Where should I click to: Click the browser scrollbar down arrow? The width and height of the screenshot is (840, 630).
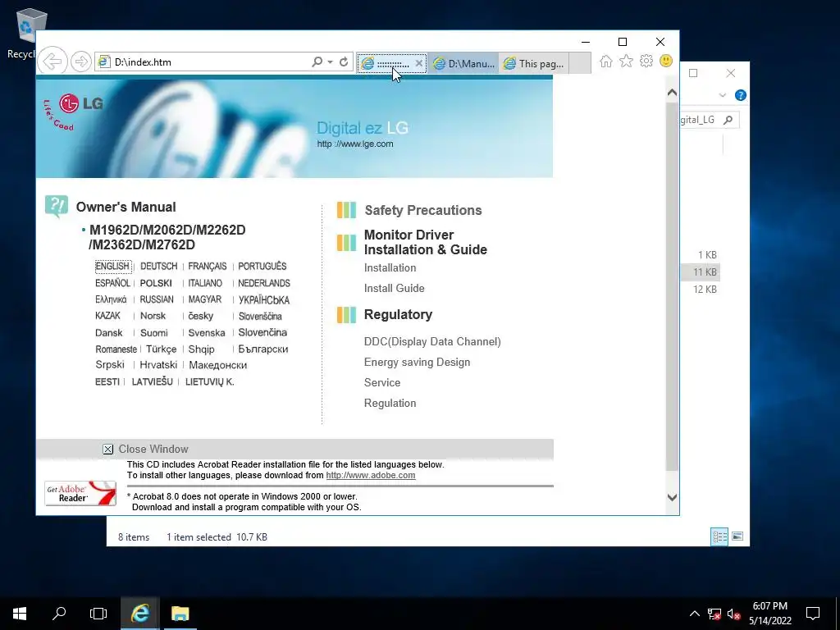point(673,497)
